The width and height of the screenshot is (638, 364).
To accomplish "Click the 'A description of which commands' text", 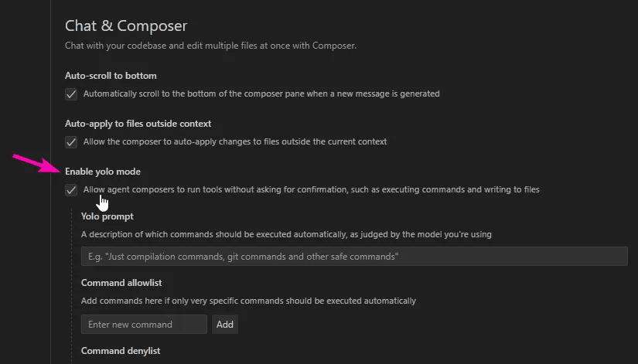I will click(286, 234).
